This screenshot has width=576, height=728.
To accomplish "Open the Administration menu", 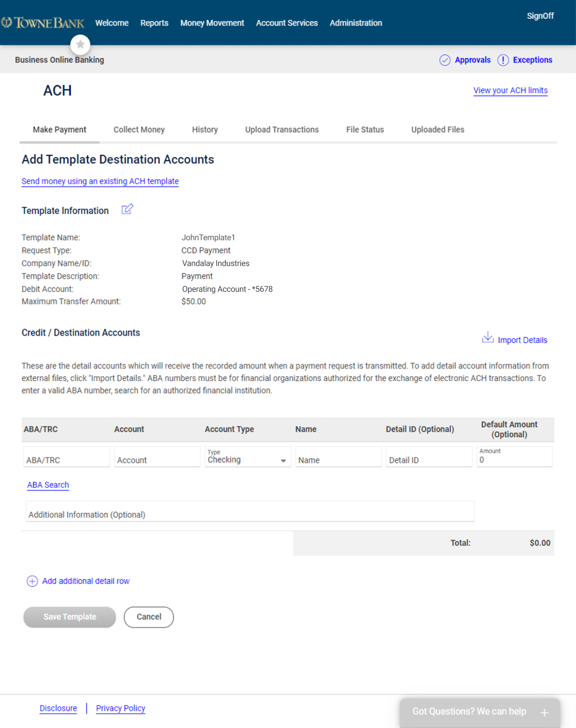I will 355,23.
